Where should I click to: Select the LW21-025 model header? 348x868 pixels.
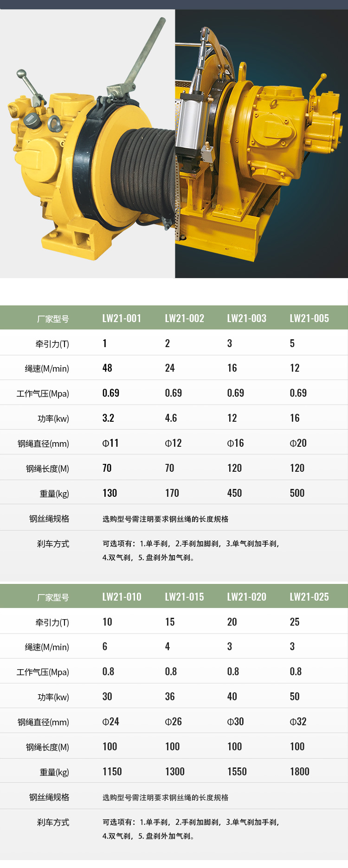309,597
